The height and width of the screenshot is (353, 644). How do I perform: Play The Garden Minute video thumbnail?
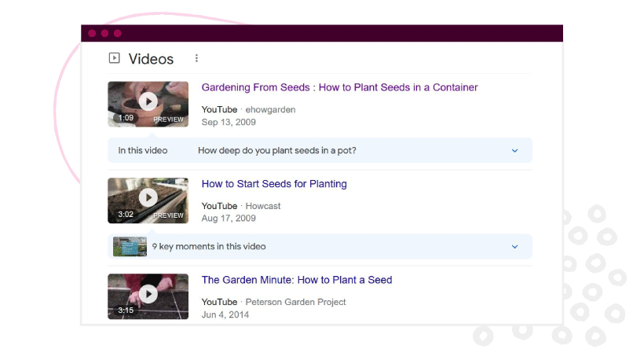(148, 296)
